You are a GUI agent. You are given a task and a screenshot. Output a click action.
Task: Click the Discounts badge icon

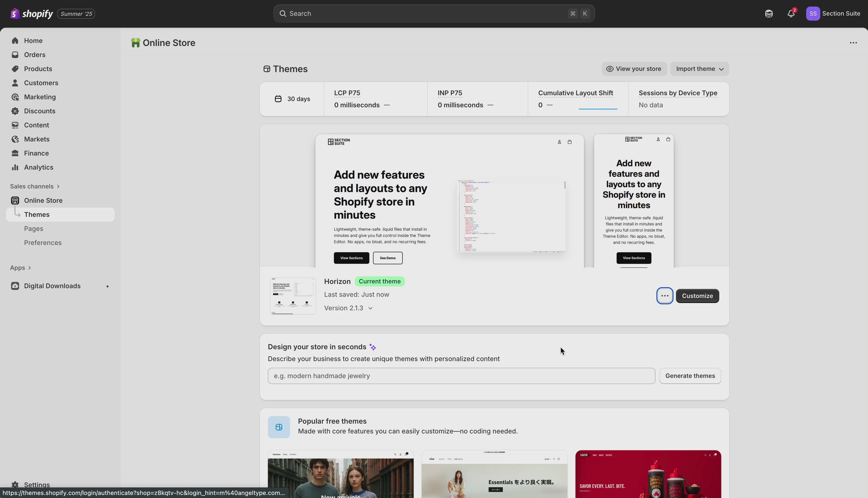[15, 111]
